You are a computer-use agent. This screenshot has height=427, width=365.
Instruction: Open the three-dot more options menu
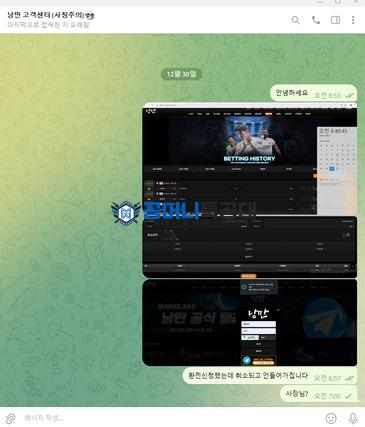(x=353, y=20)
